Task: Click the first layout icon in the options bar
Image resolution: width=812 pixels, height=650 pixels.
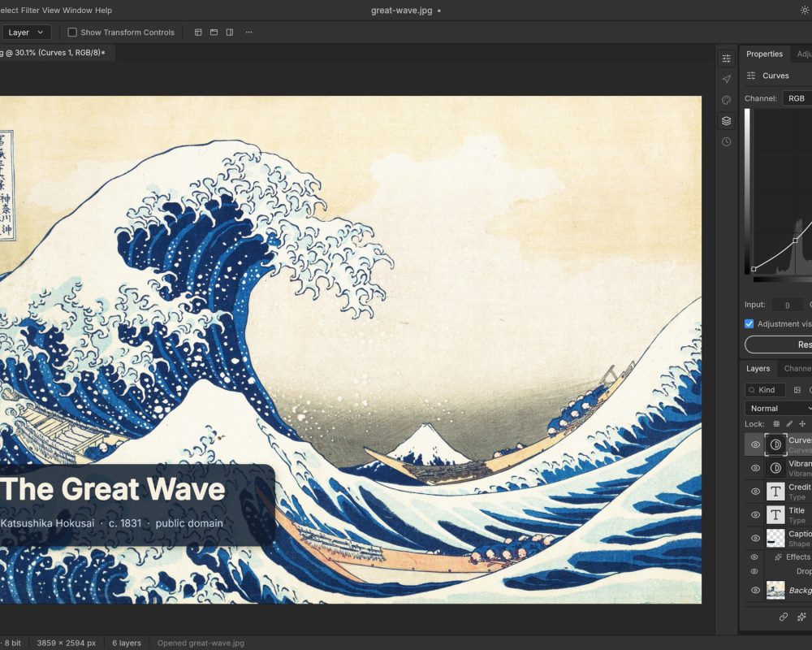Action: click(198, 32)
